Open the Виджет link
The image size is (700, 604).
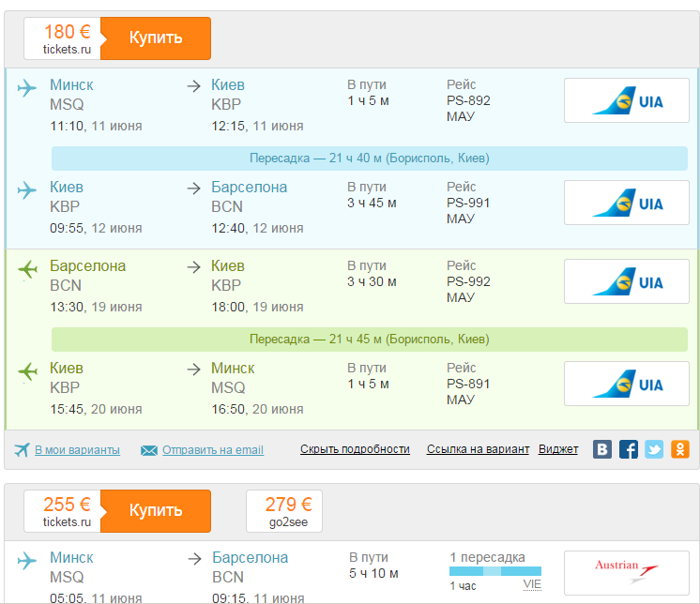click(x=558, y=450)
